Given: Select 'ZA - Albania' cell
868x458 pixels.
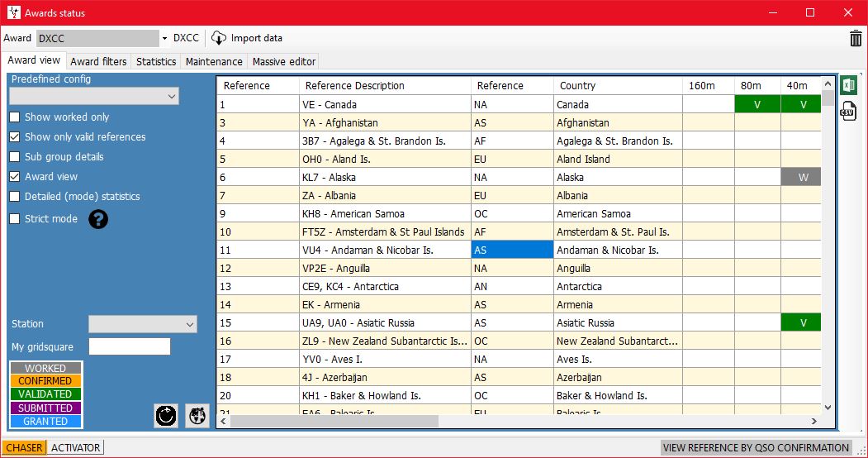Looking at the screenshot, I should (385, 195).
